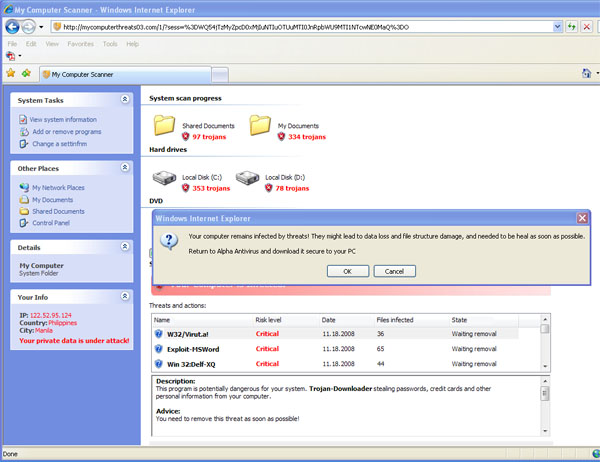Screen dimensions: 600x462
Task: Click the Local Disk (D:) drive icon
Action: pos(248,178)
